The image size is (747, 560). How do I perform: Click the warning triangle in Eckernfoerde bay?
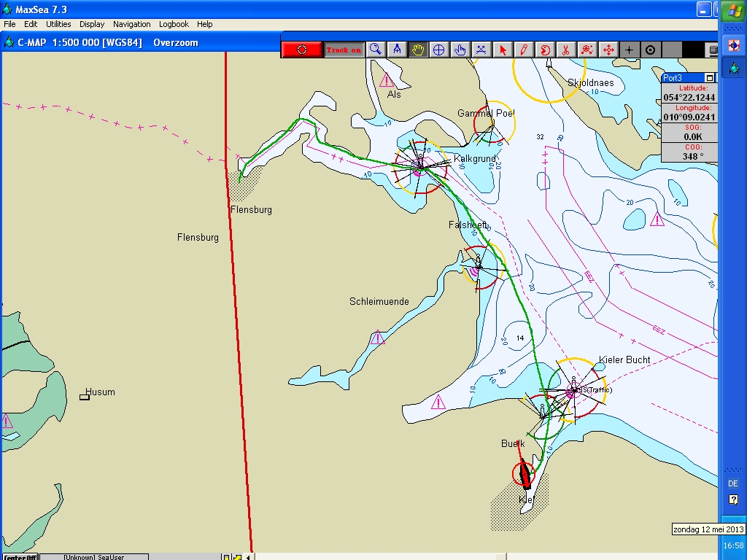(438, 402)
